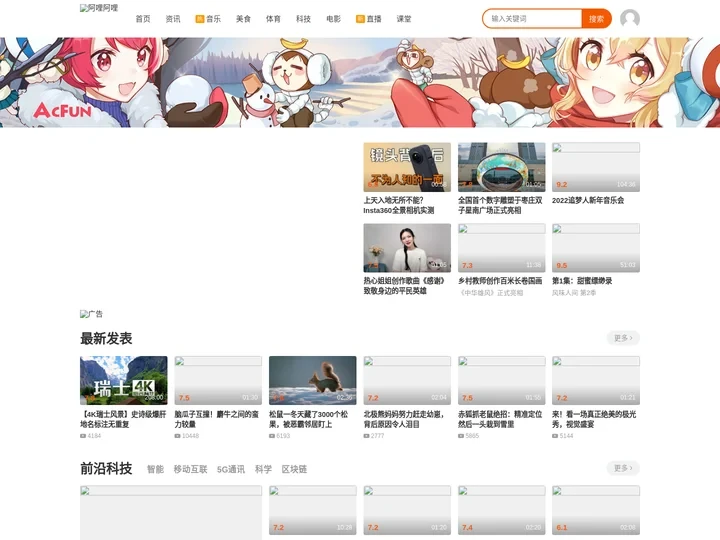Open the 直播 navigation item
Image resolution: width=720 pixels, height=540 pixels.
click(374, 19)
